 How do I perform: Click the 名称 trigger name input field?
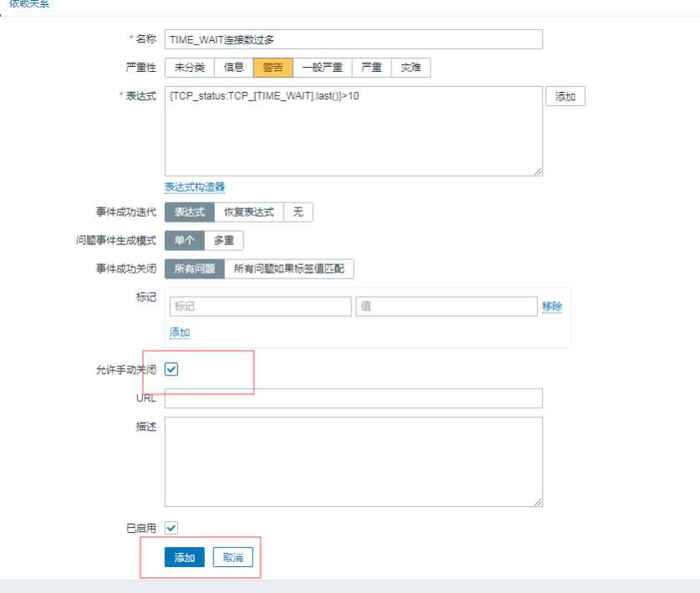(x=353, y=39)
